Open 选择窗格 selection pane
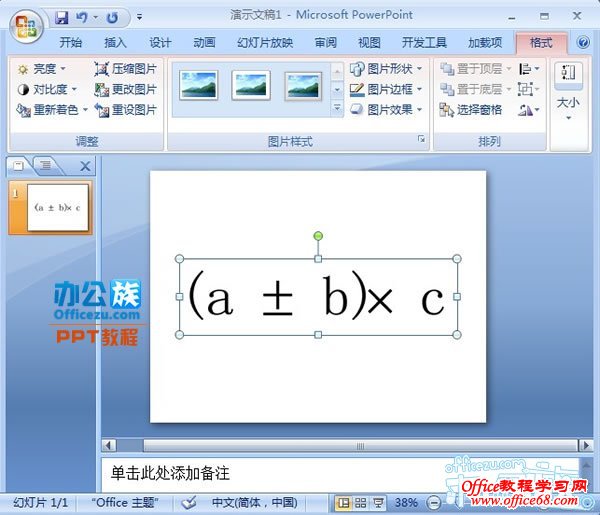This screenshot has height=515, width=600. [x=471, y=110]
